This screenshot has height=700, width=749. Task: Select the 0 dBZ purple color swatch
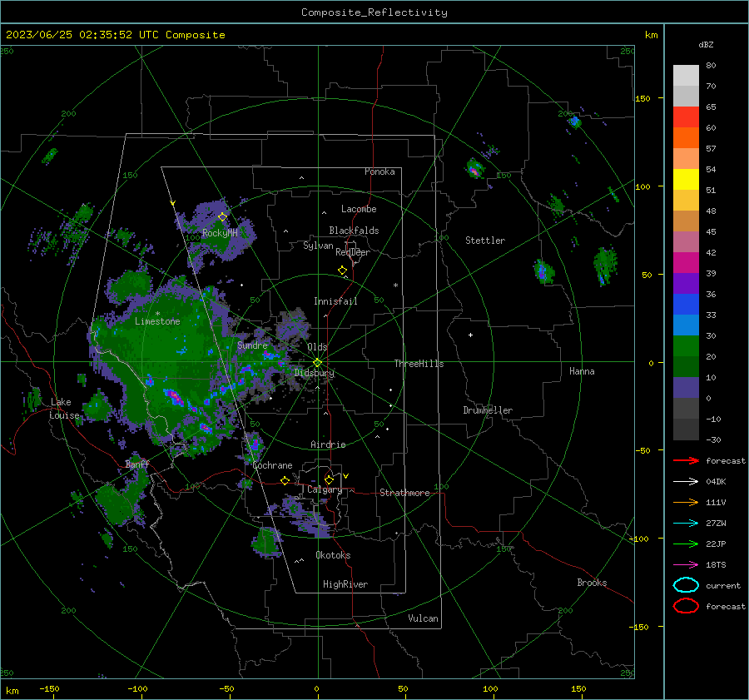(686, 388)
